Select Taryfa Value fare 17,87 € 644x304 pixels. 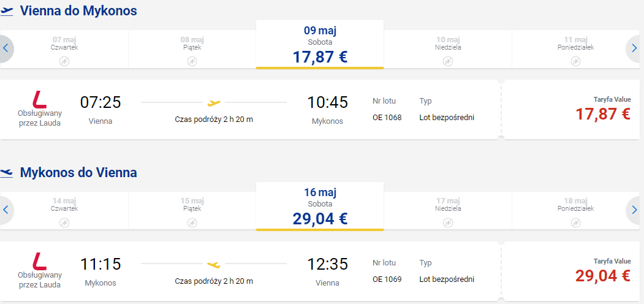click(572, 109)
